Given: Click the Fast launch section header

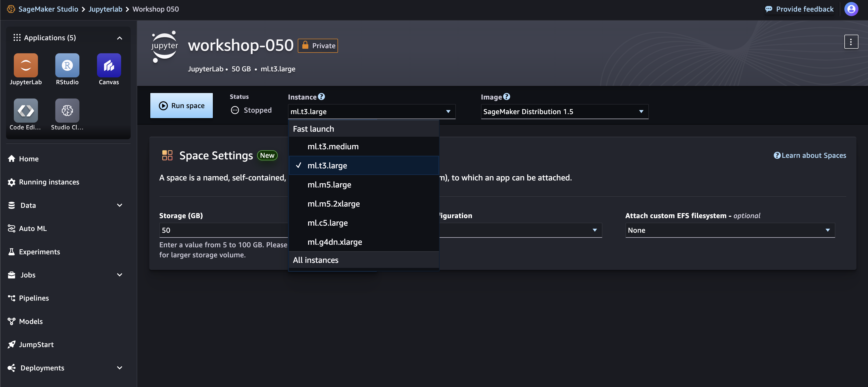Looking at the screenshot, I should (x=364, y=129).
